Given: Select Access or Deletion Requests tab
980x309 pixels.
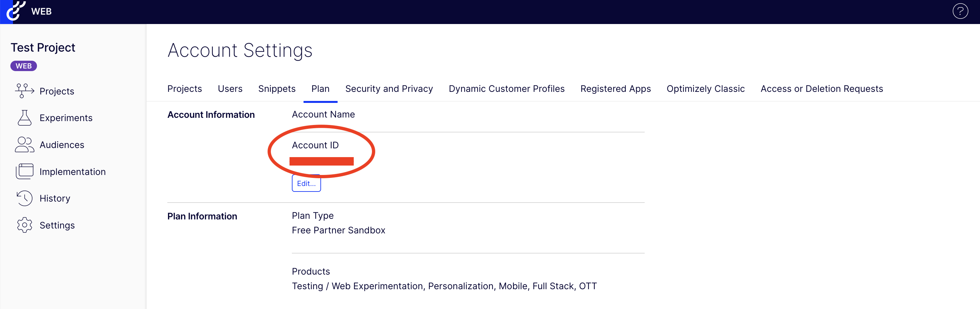Looking at the screenshot, I should click(821, 89).
